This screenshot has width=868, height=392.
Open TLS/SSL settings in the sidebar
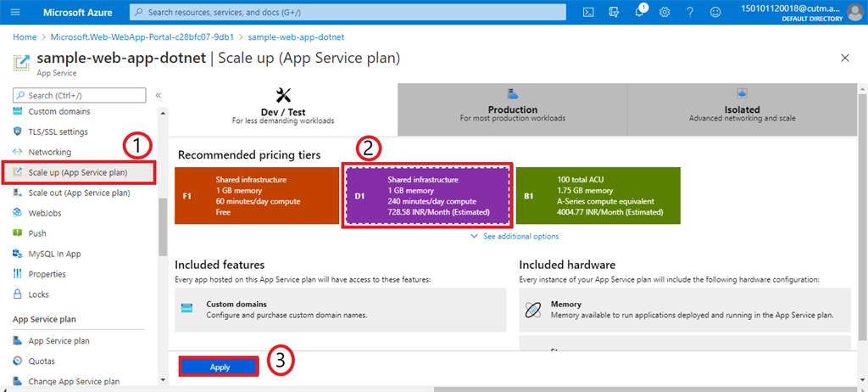coord(58,132)
